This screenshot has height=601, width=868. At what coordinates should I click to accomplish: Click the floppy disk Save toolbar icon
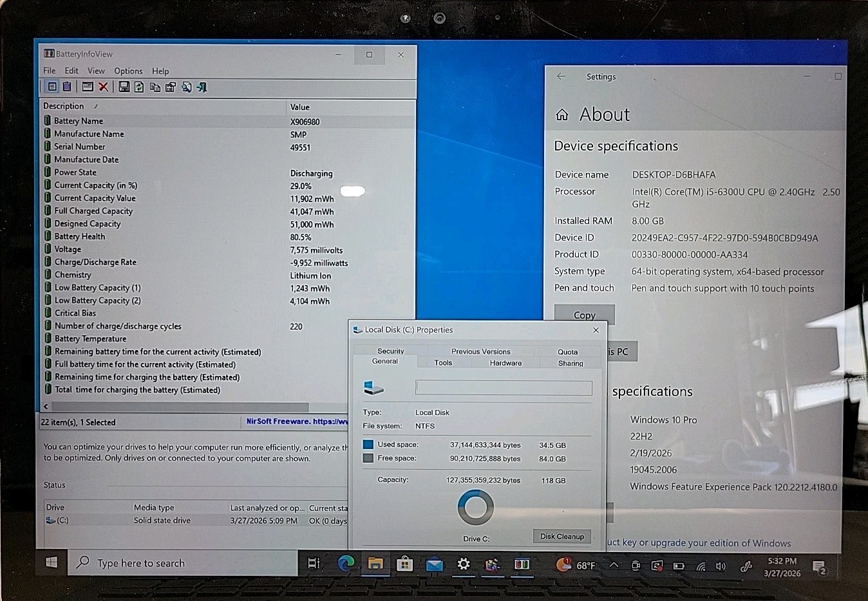pos(124,87)
